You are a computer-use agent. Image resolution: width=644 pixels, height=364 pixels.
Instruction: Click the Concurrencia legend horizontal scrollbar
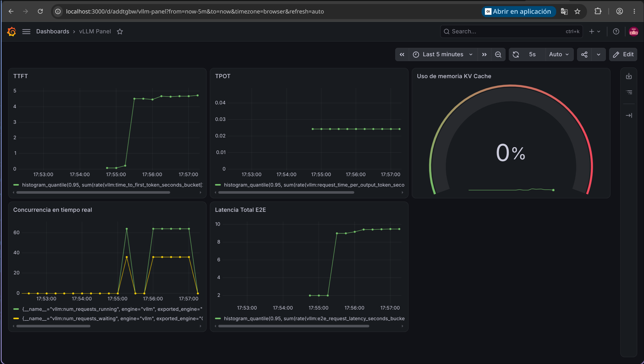53,326
